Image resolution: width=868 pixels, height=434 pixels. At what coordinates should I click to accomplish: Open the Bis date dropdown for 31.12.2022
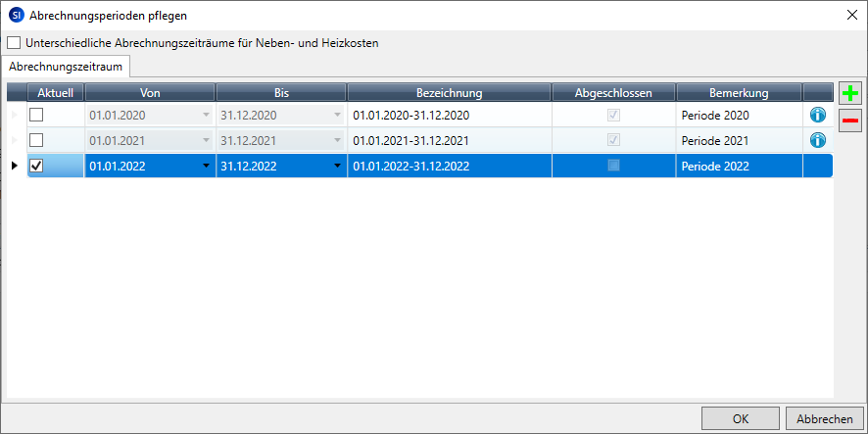(337, 166)
